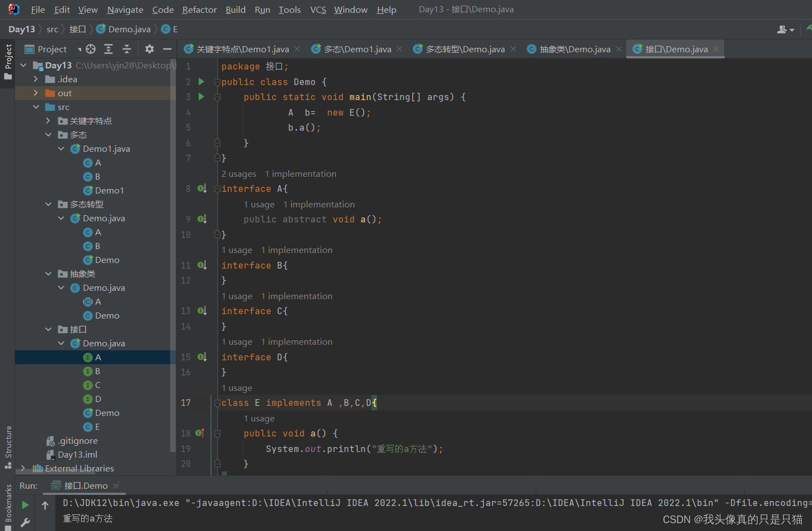The width and height of the screenshot is (812, 531).
Task: Fold the main method on line 3
Action: [217, 97]
